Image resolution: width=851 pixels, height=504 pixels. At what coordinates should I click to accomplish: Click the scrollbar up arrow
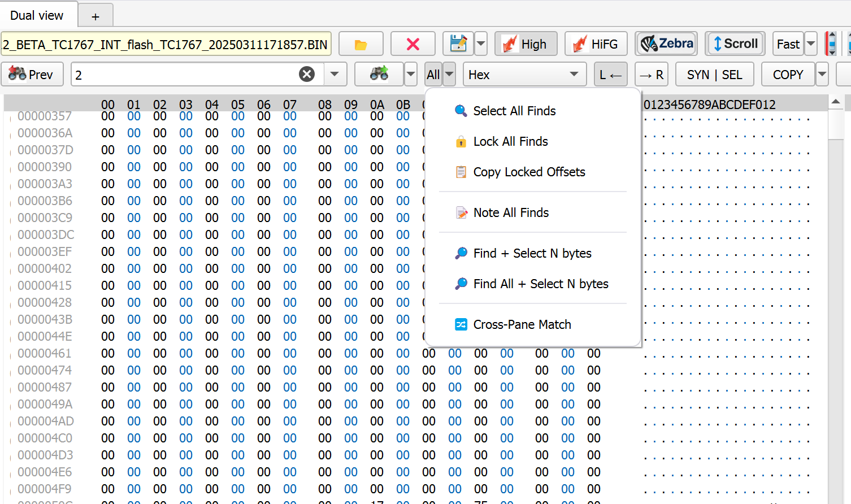(836, 103)
